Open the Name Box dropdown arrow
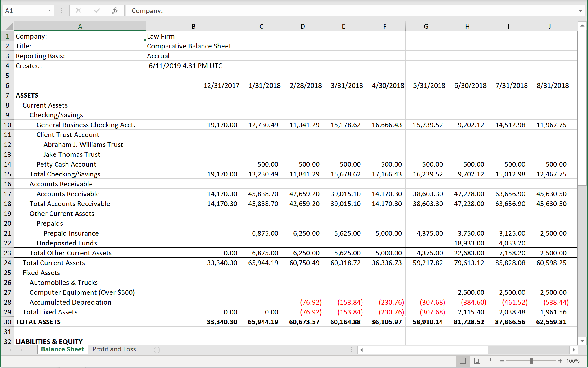Viewport: 588px width, 368px height. [49, 11]
